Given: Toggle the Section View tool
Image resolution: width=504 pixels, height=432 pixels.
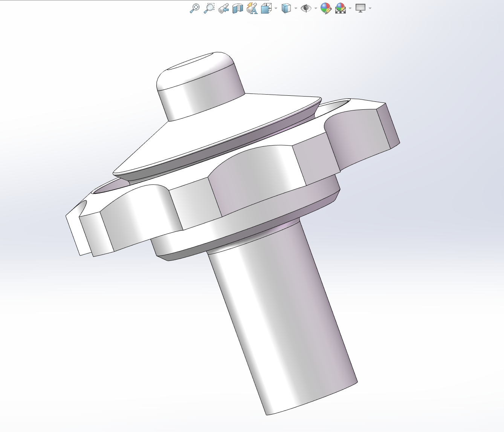Looking at the screenshot, I should coord(237,8).
